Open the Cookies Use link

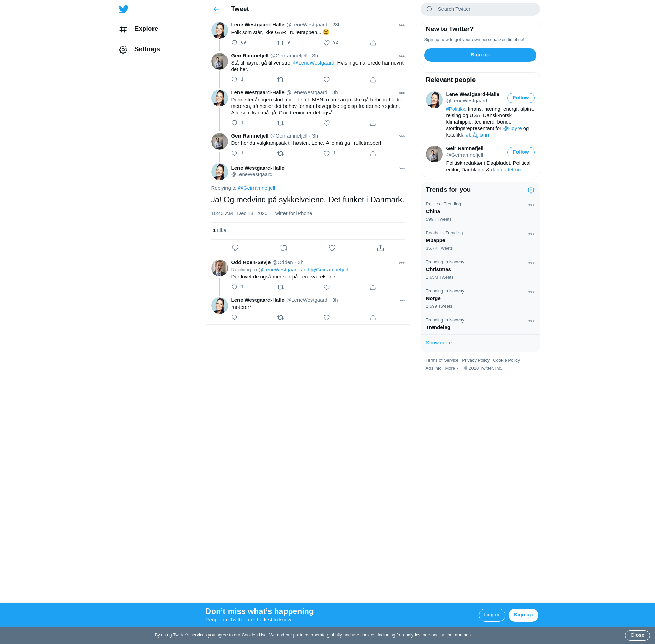point(254,635)
